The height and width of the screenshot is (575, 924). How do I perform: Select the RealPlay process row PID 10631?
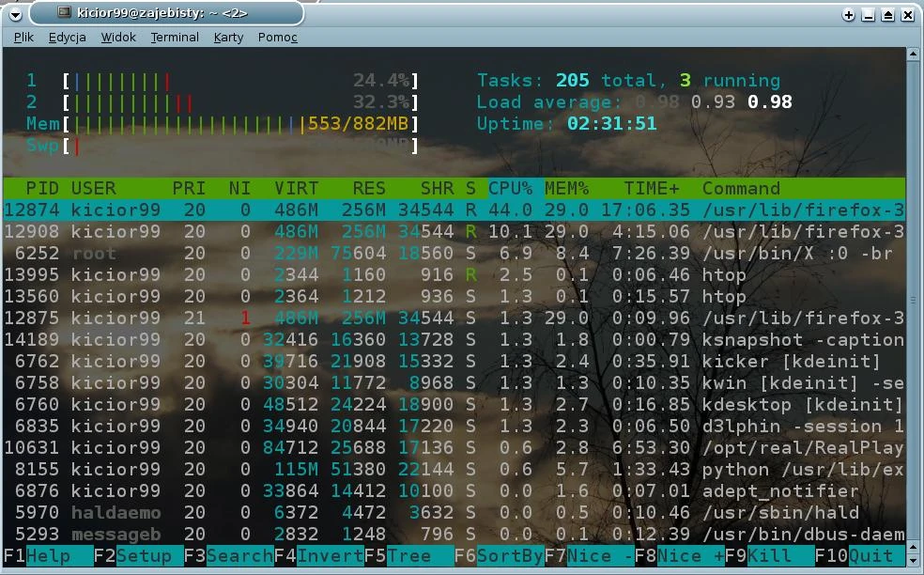click(x=454, y=447)
